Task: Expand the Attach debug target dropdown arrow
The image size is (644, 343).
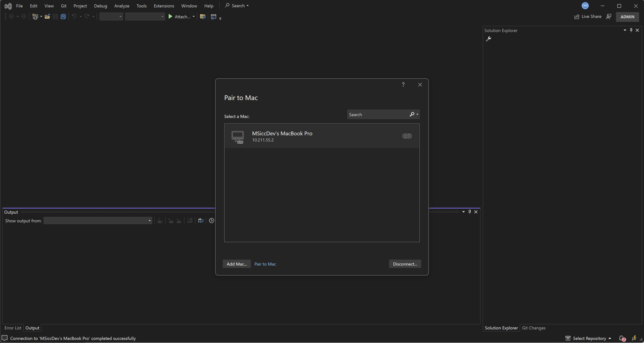Action: [193, 17]
